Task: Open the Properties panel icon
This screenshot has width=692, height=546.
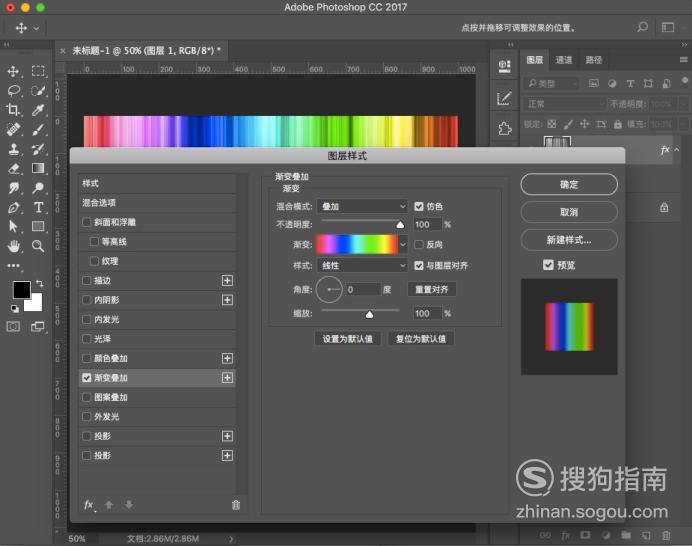Action: [x=504, y=66]
